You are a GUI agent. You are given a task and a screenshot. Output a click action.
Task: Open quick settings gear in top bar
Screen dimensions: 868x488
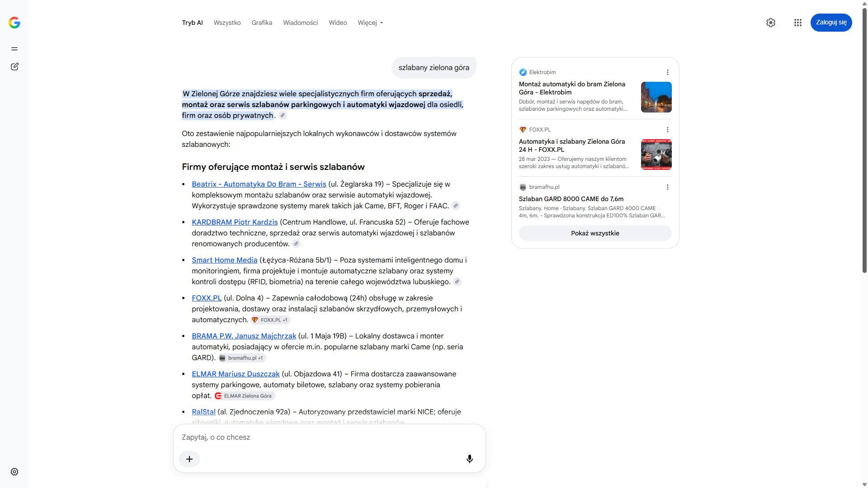point(771,23)
